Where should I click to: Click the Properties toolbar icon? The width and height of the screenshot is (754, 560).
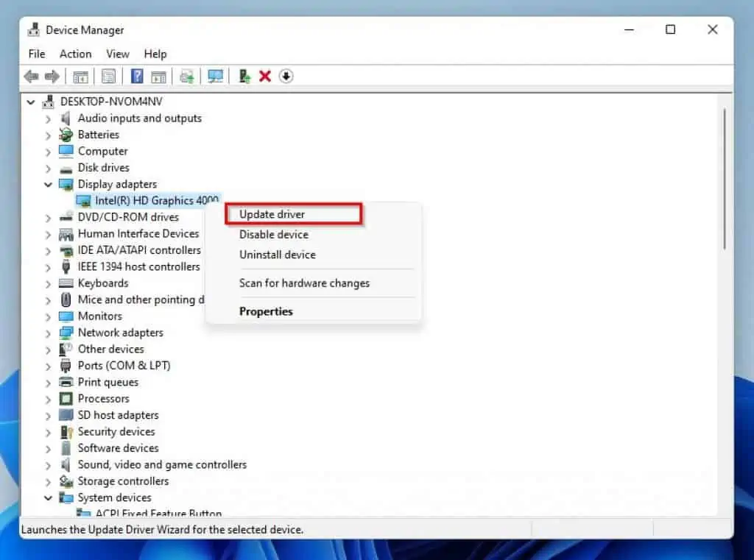coord(110,76)
